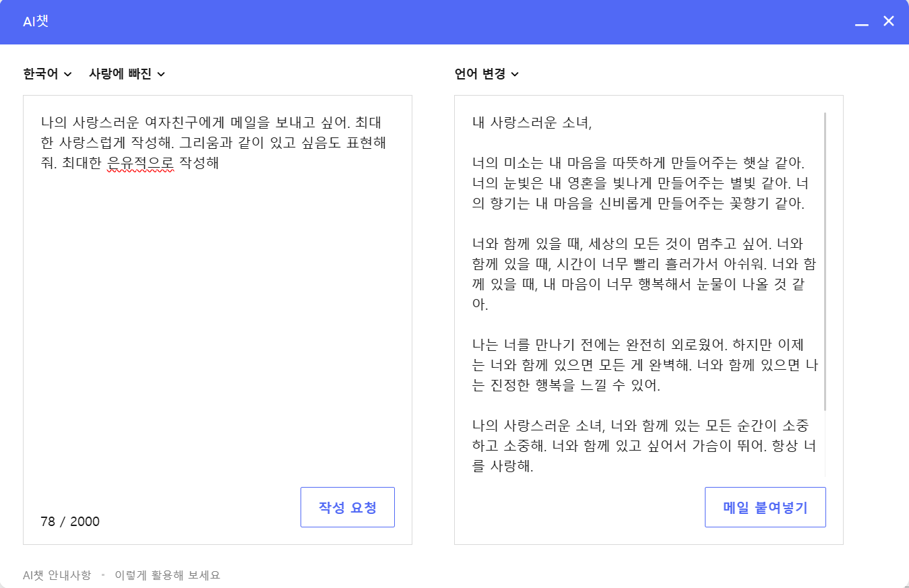The height and width of the screenshot is (588, 909).
Task: Close the AI챗 window
Action: (888, 21)
